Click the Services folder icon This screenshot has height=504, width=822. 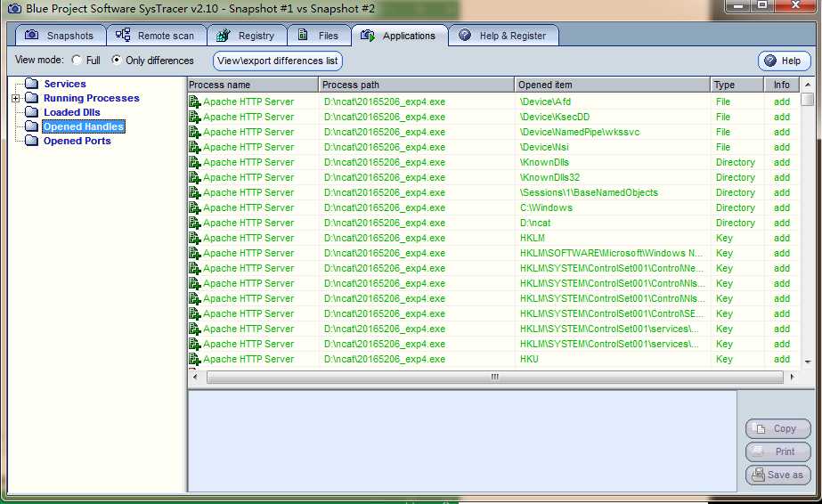(32, 84)
